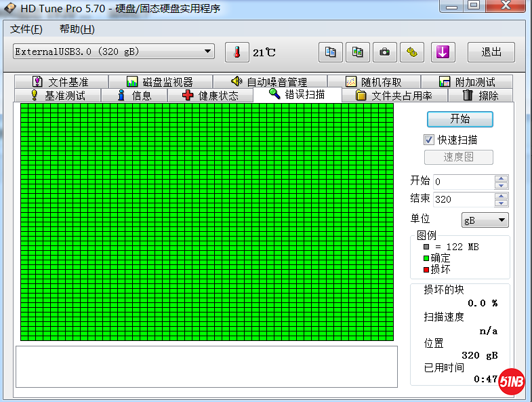Open the 帮助(H) menu
The image size is (532, 402).
coord(77,29)
